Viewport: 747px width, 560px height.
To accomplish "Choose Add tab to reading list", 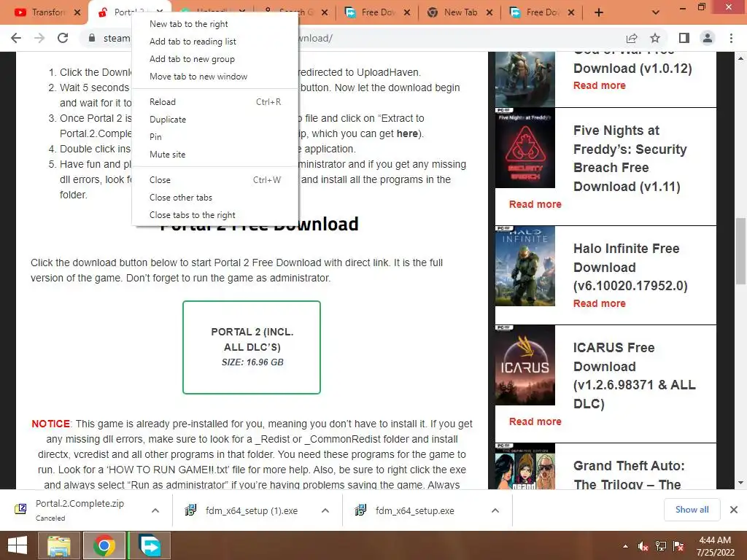I will 215,42.
